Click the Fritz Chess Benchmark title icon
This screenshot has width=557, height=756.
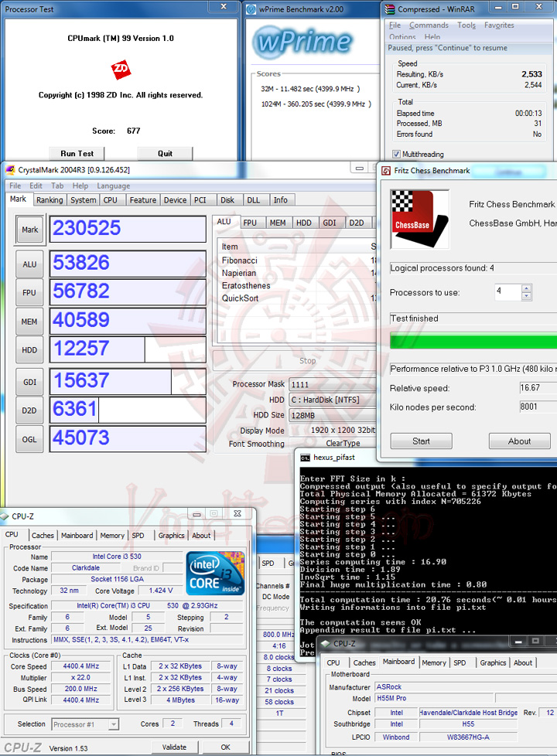pos(386,171)
